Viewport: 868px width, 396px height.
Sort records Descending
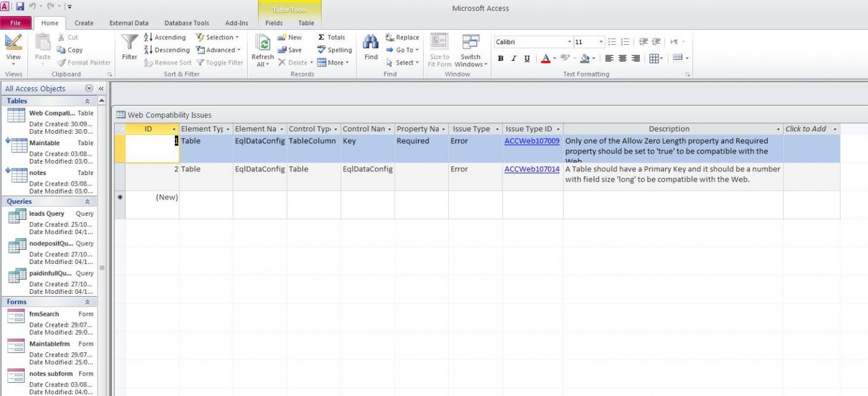coord(167,50)
